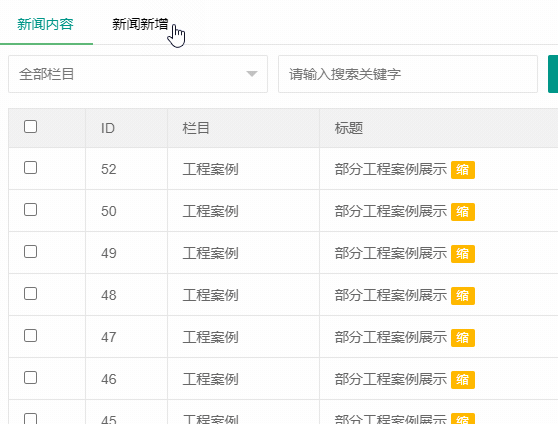Viewport: 558px width, 424px height.
Task: Click title 部分工程案例展示 in row 52
Action: (x=390, y=169)
